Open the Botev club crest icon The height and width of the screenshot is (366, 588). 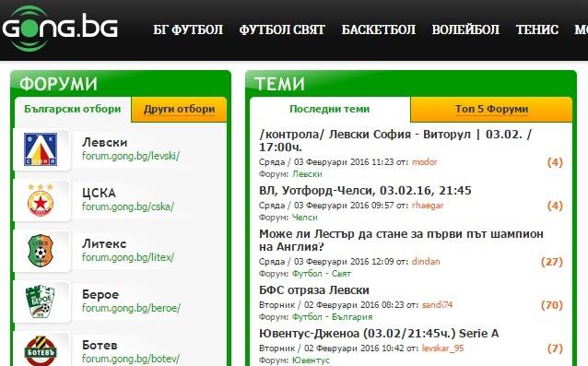pos(41,350)
